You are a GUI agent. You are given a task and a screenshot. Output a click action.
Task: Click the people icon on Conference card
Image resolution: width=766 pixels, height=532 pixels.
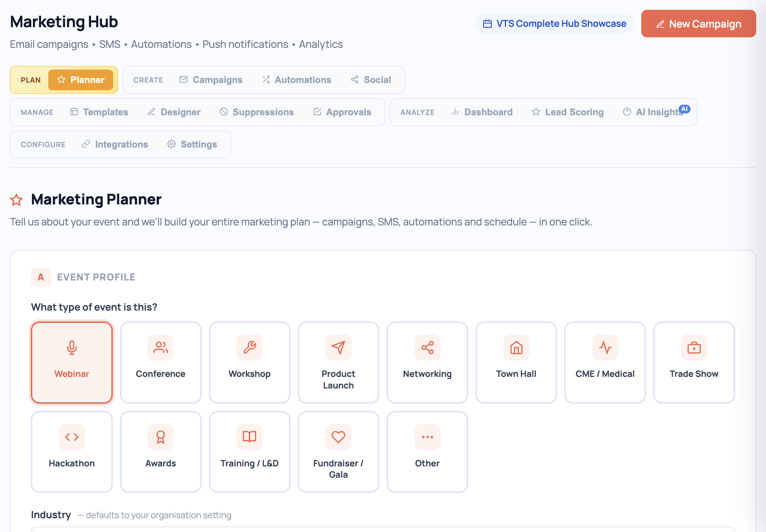click(161, 348)
